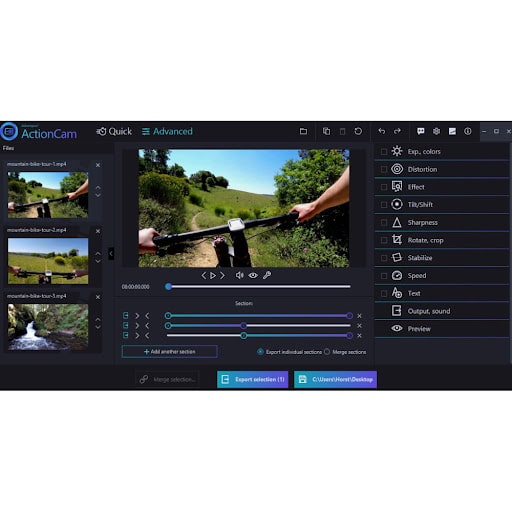Screen dimensions: 512x512
Task: Select the Merge sections radio button
Action: [x=327, y=352]
